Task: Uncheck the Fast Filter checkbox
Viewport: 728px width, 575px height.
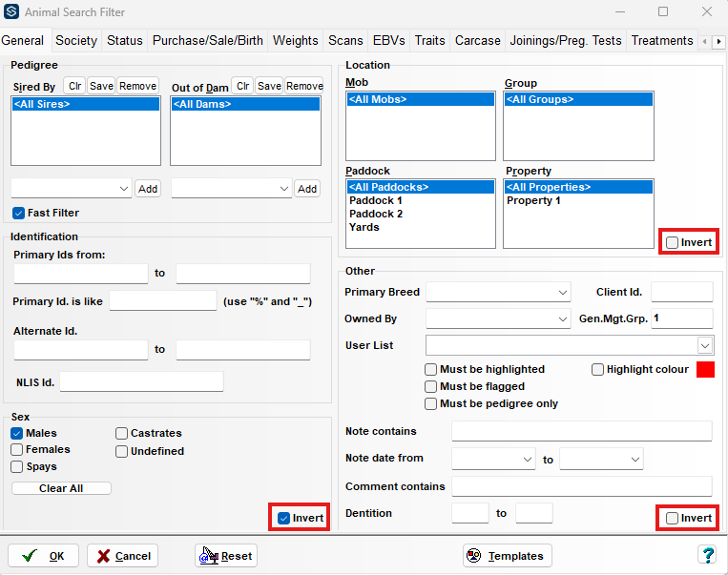Action: [18, 213]
